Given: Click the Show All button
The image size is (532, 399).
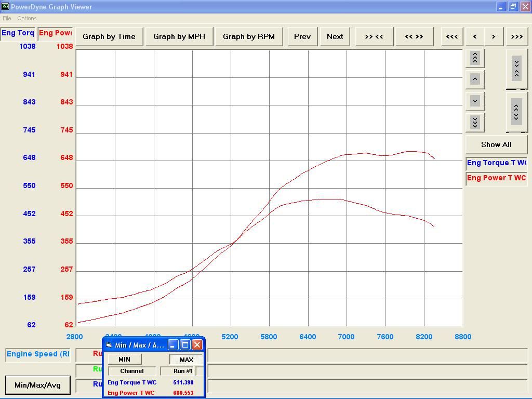Looking at the screenshot, I should click(x=496, y=144).
